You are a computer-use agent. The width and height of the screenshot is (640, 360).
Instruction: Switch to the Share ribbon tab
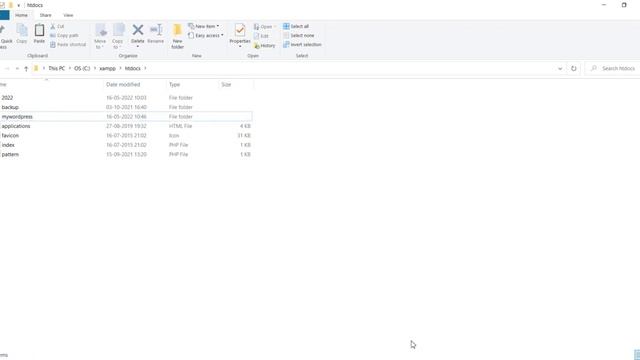(45, 15)
